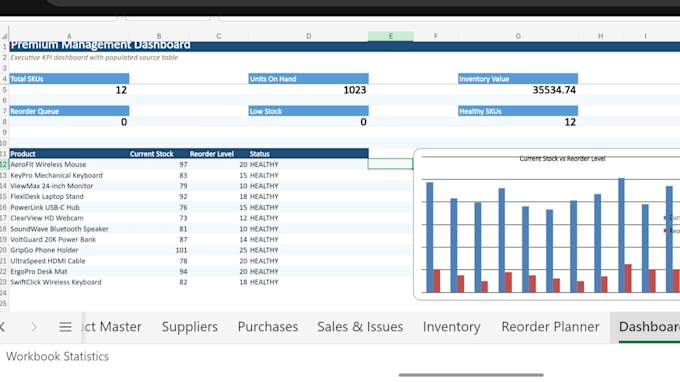The image size is (680, 382).
Task: Select column C header
Action: 219,36
